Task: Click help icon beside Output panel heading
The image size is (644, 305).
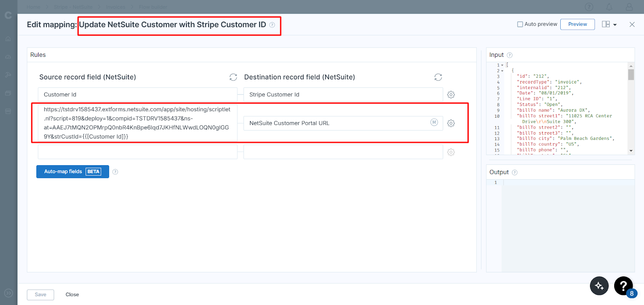Action: (514, 172)
